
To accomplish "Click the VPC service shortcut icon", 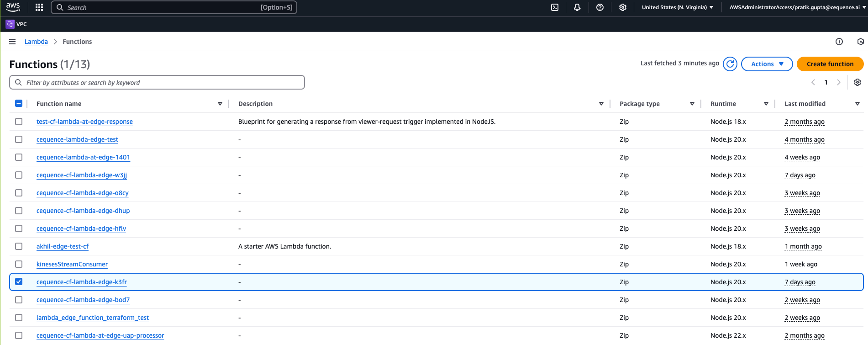I will point(10,24).
